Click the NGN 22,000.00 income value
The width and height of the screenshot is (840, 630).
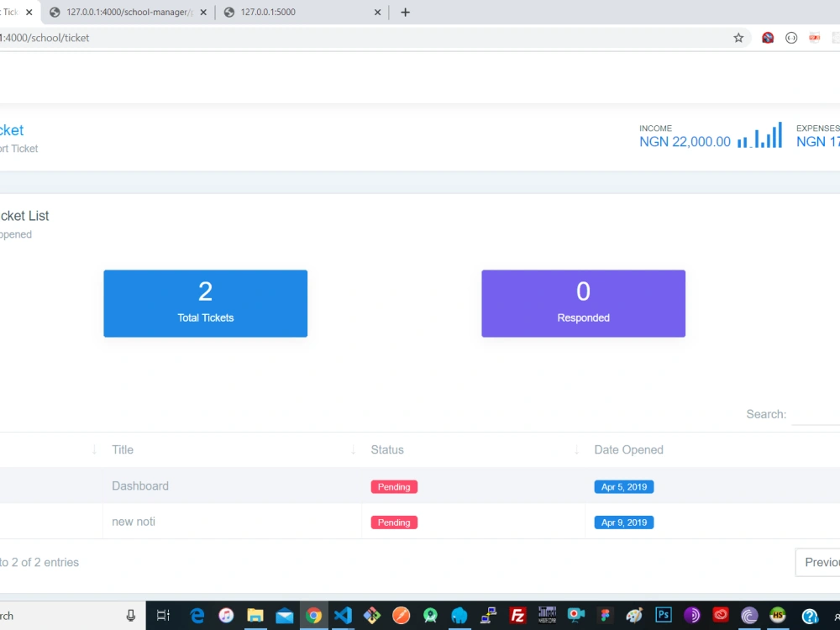685,141
